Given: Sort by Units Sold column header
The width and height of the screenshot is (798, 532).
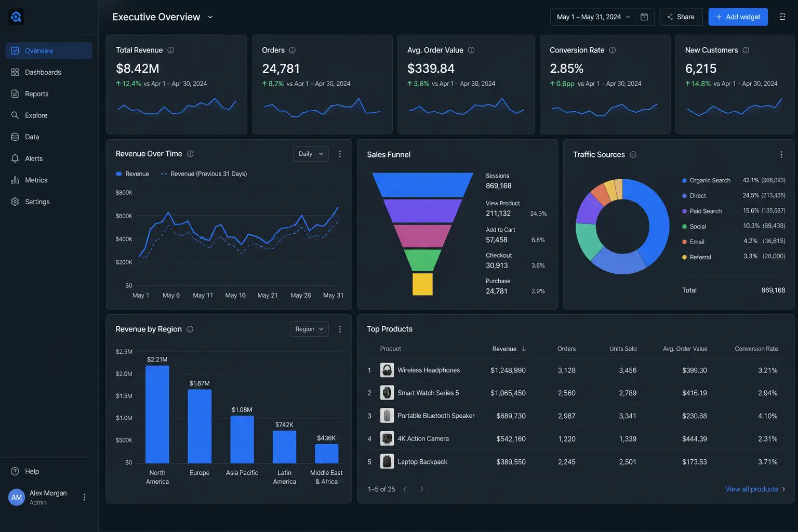Looking at the screenshot, I should 623,349.
